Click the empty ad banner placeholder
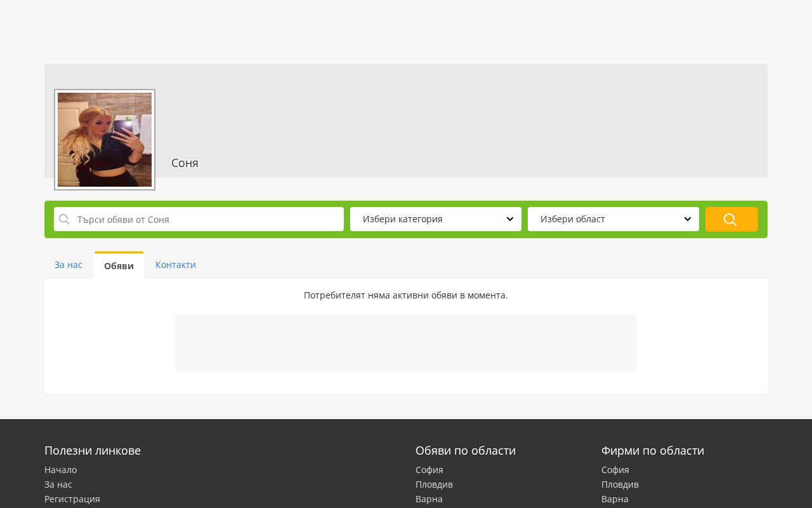 click(x=406, y=343)
